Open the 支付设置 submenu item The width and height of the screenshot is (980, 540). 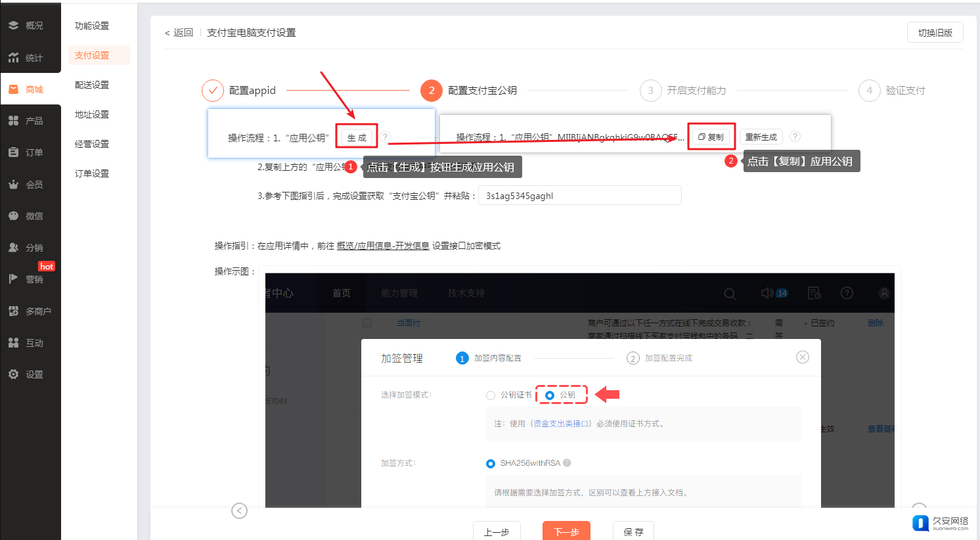tap(92, 55)
